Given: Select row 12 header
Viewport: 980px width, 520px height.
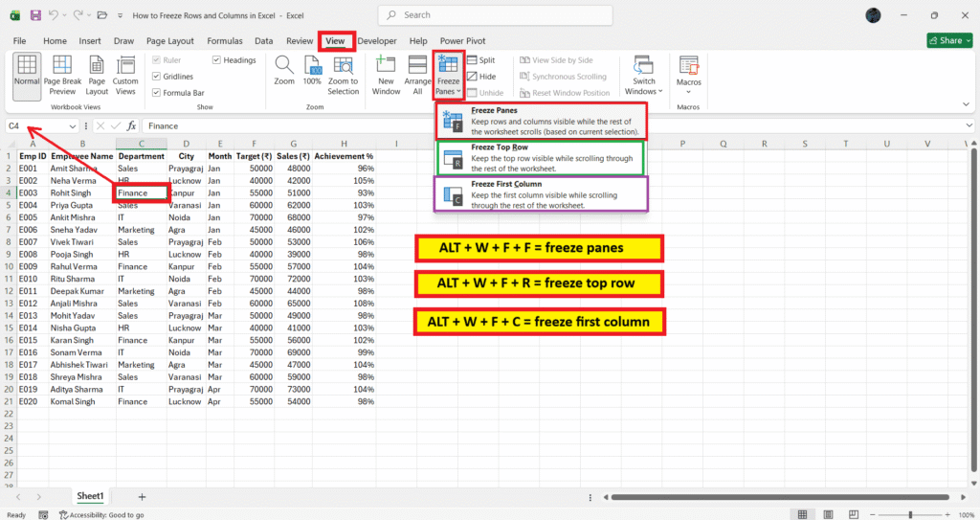Looking at the screenshot, I should coord(8,291).
